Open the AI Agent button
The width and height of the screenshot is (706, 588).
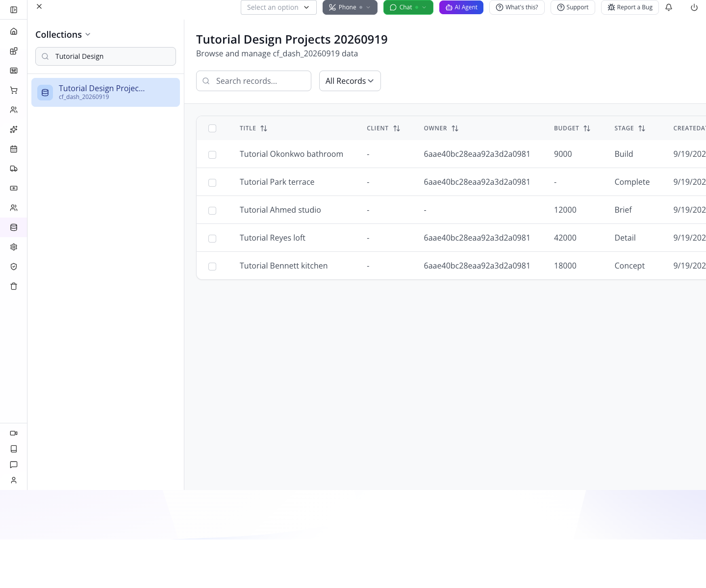pyautogui.click(x=461, y=7)
